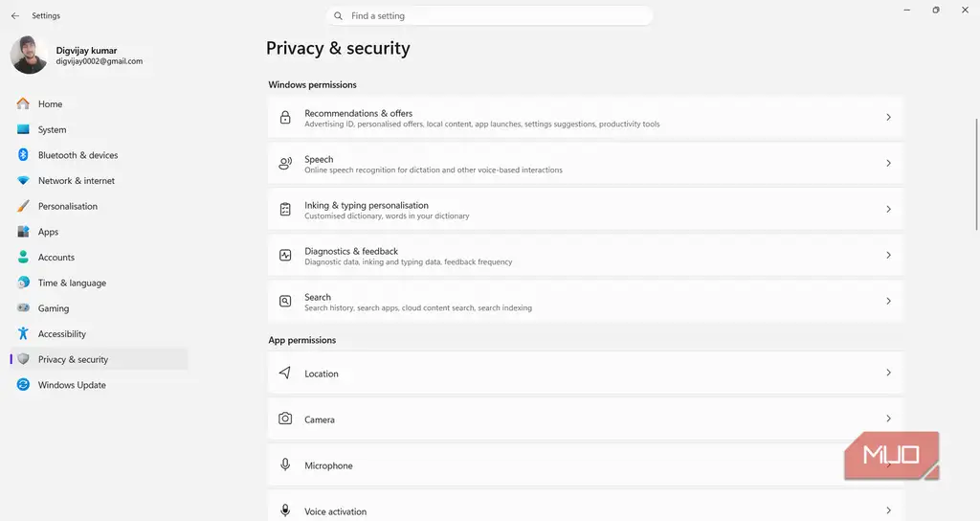Expand Diagnostics & feedback chevron
This screenshot has height=521, width=980.
click(x=888, y=255)
